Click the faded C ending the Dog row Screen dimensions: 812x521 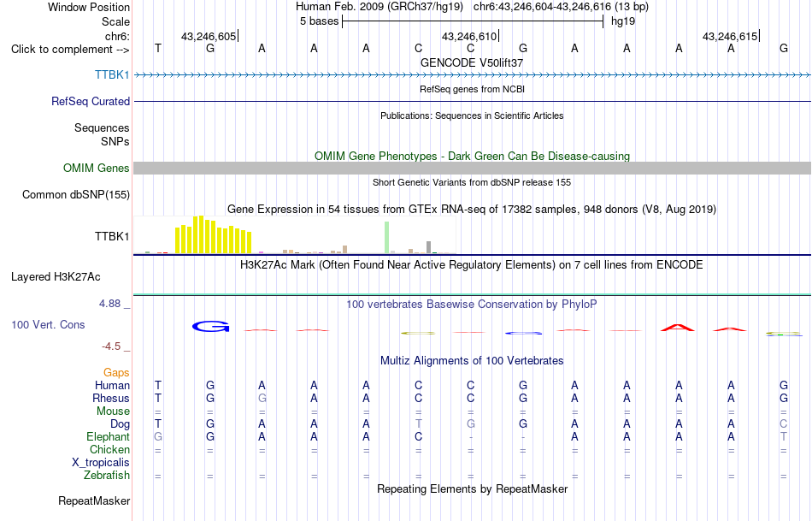tap(784, 424)
